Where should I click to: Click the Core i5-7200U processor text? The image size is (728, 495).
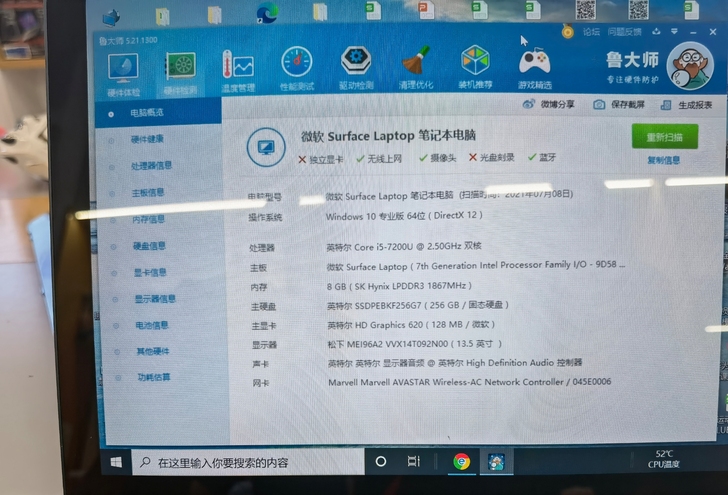click(403, 247)
